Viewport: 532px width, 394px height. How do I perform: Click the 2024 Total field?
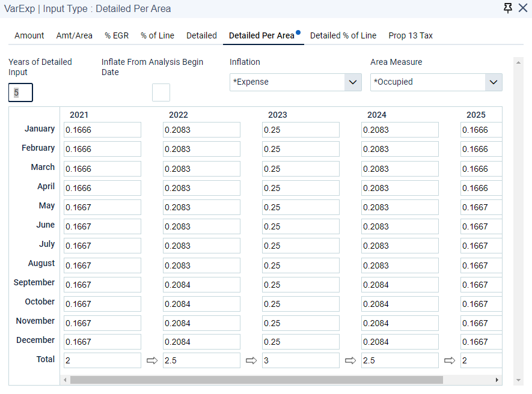pyautogui.click(x=400, y=360)
